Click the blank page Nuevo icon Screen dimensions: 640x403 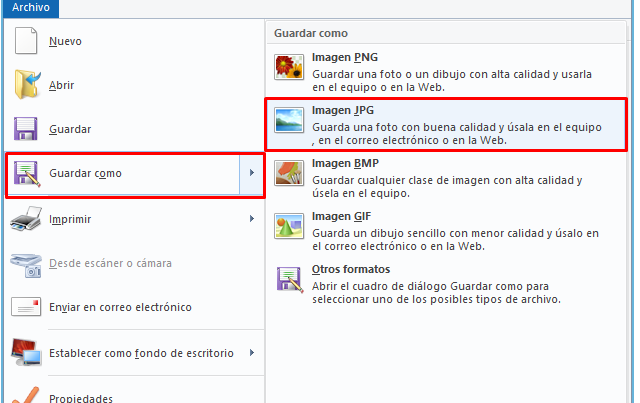click(x=26, y=41)
